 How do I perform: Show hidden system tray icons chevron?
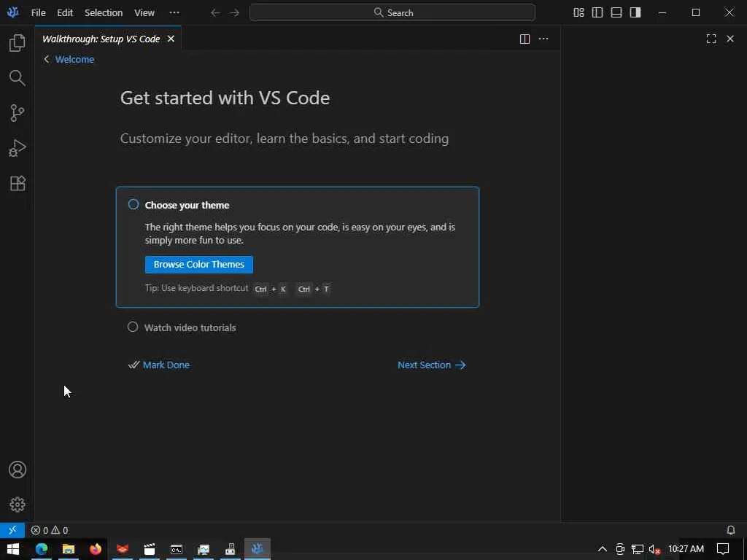click(602, 549)
